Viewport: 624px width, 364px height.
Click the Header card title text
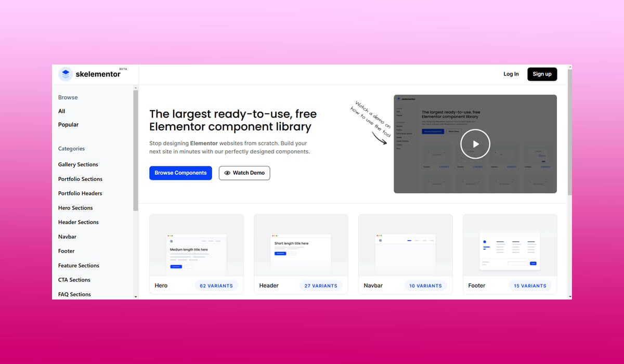pos(269,285)
